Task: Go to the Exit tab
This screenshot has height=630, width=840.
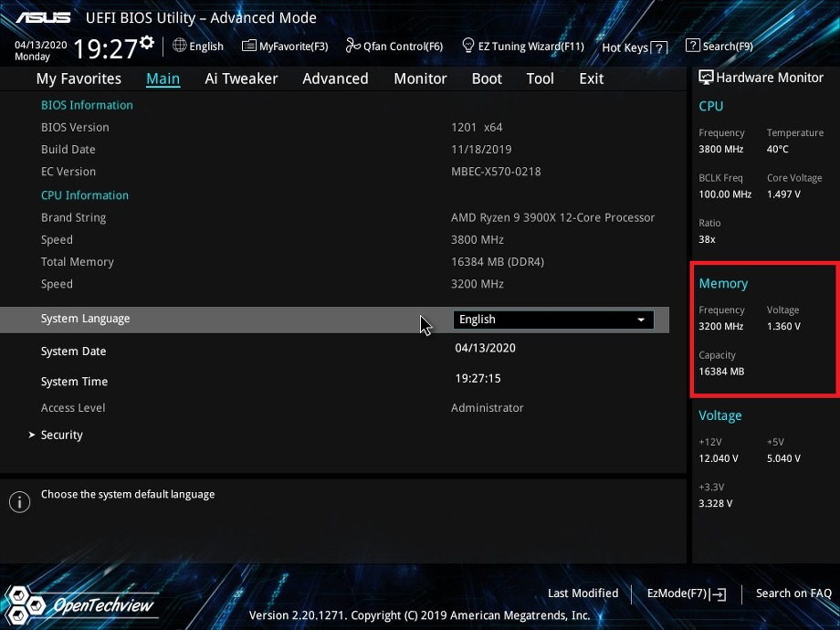Action: [x=592, y=79]
